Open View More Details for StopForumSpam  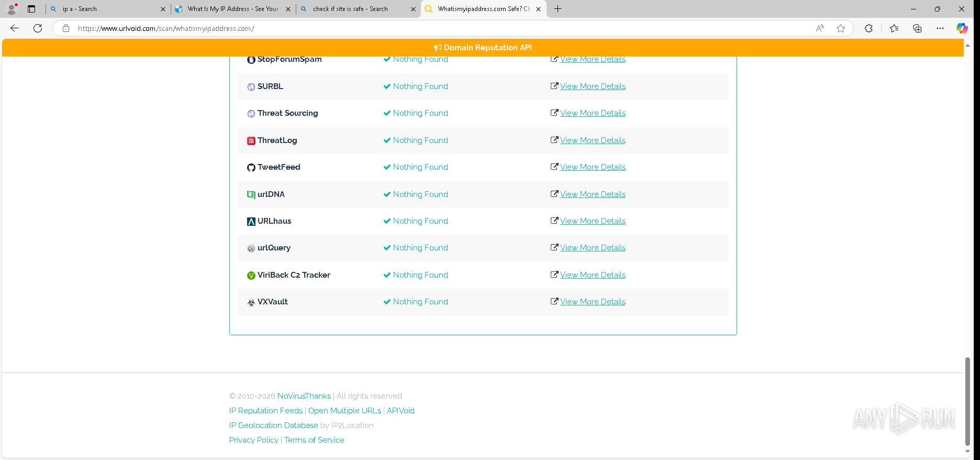pos(593,59)
